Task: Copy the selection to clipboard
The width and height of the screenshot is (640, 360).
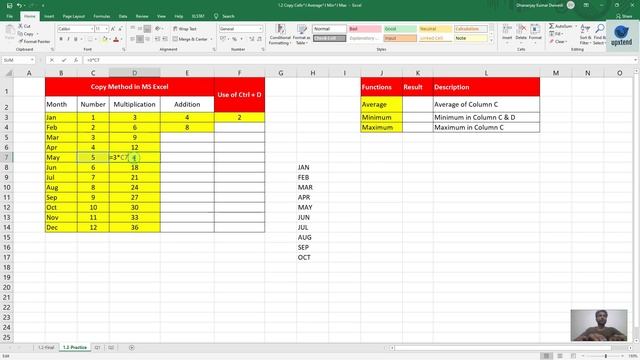Action: (26, 34)
